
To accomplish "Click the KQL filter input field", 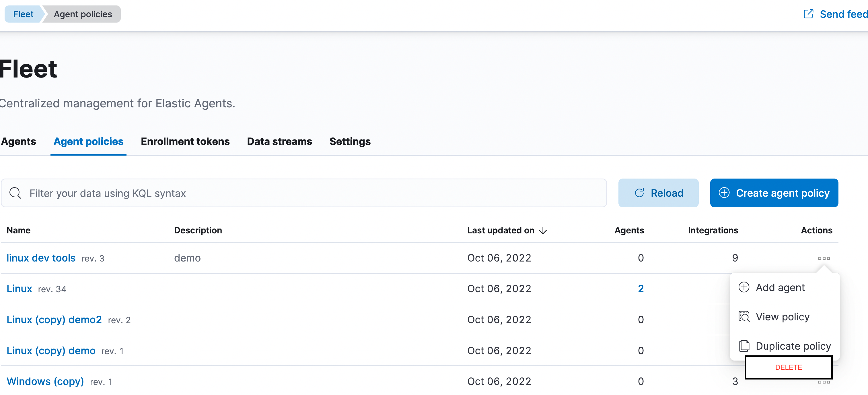I will tap(202, 193).
